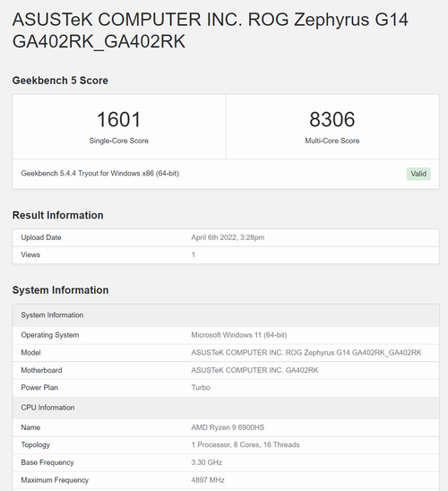
Task: Click the single-core score 1601
Action: tap(118, 119)
